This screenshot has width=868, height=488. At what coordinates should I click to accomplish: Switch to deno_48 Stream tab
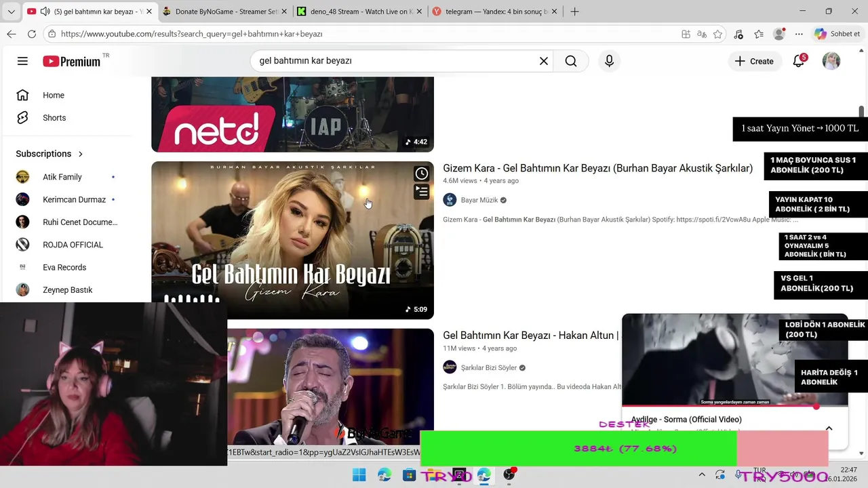tap(361, 12)
